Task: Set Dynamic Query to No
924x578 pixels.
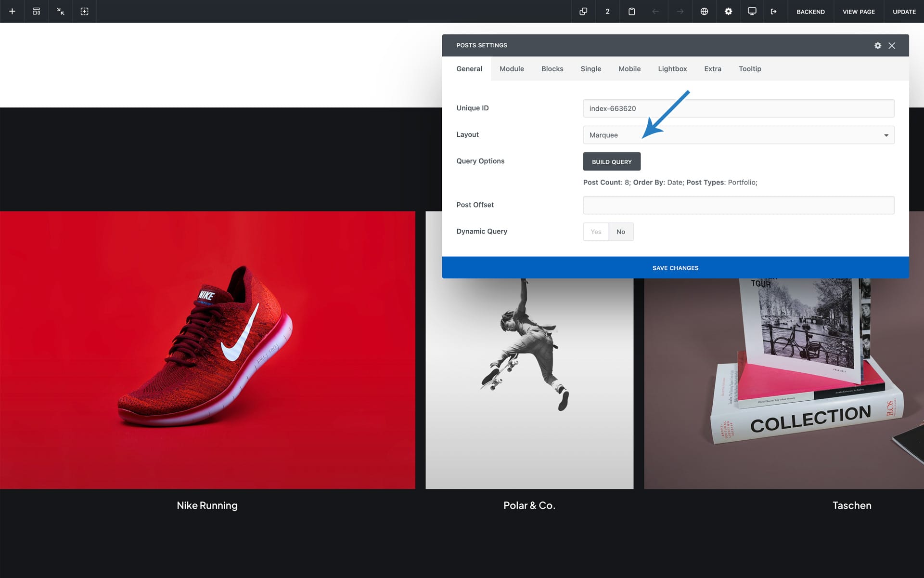Action: pos(621,232)
